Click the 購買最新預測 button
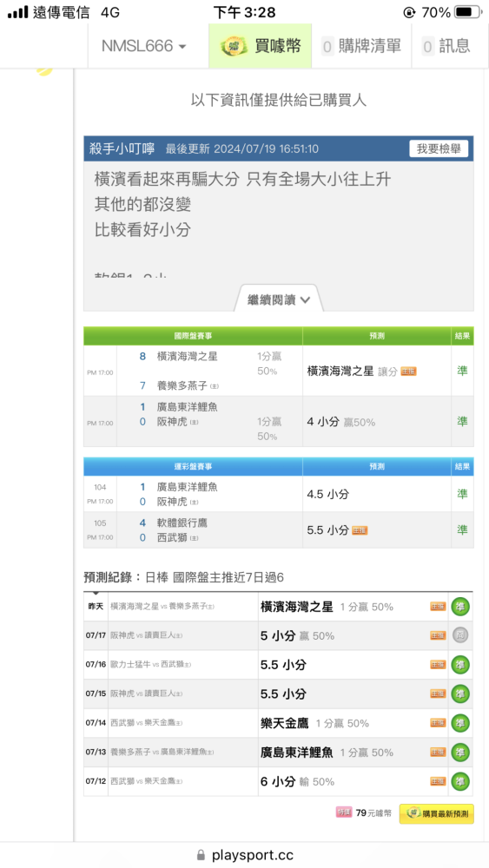The width and height of the screenshot is (489, 868). coord(436,814)
